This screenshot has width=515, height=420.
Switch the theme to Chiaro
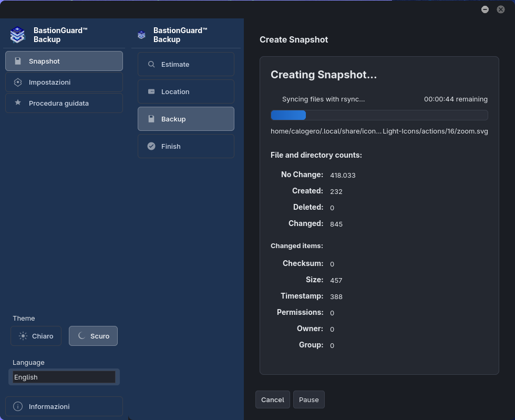coord(36,336)
